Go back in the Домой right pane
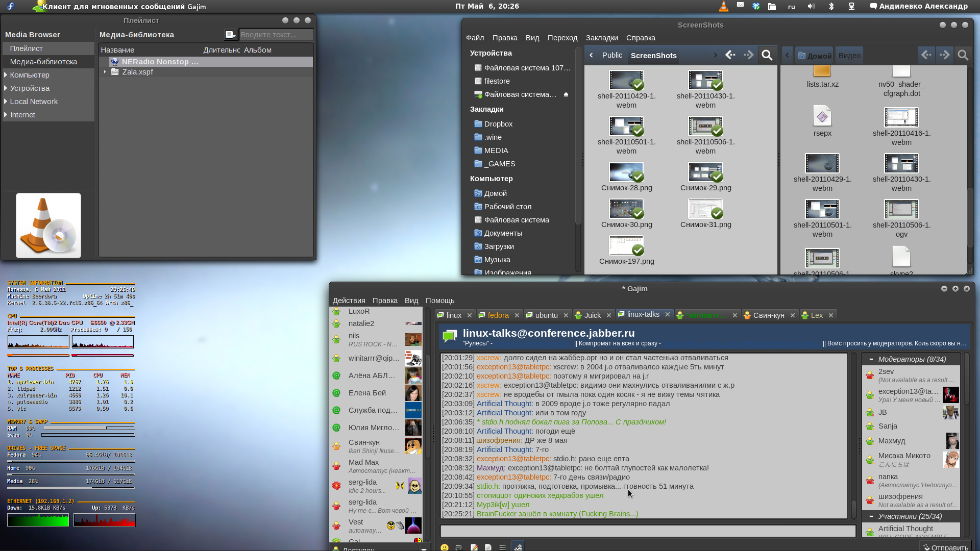Image resolution: width=980 pixels, height=551 pixels. point(926,55)
